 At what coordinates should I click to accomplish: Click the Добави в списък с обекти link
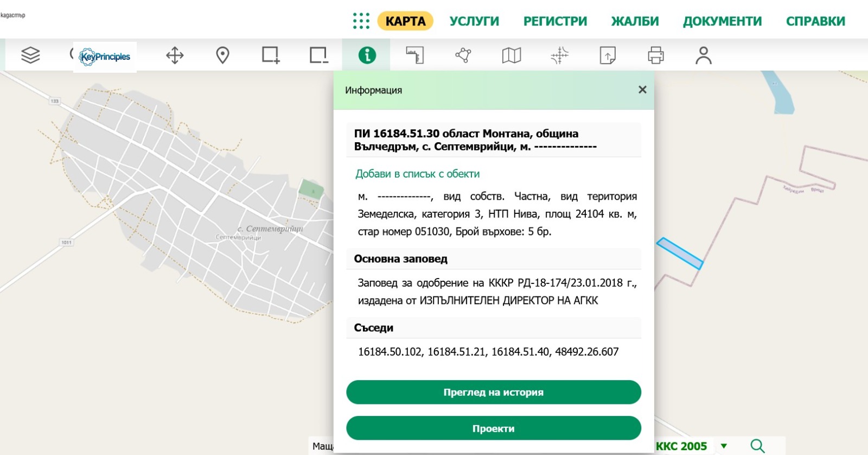click(x=417, y=174)
